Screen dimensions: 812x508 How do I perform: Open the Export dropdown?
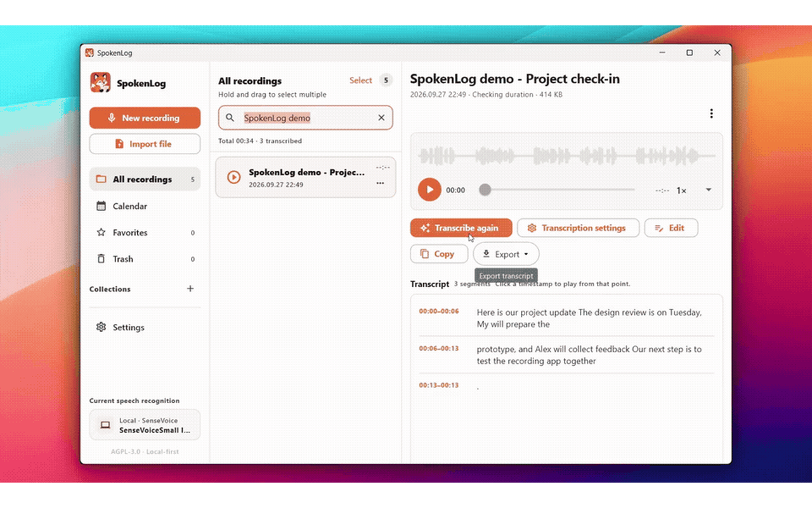click(x=506, y=254)
